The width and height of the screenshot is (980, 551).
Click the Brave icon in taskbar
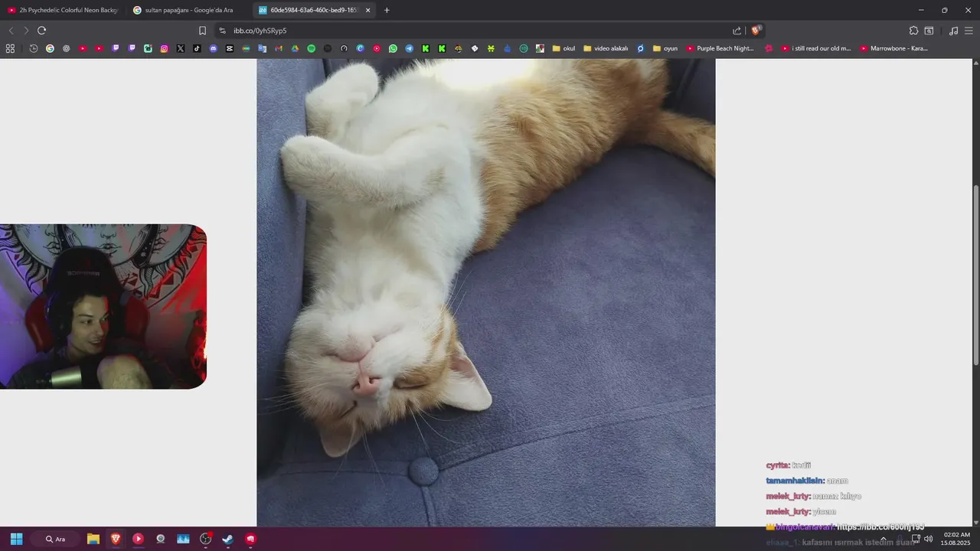coord(116,539)
